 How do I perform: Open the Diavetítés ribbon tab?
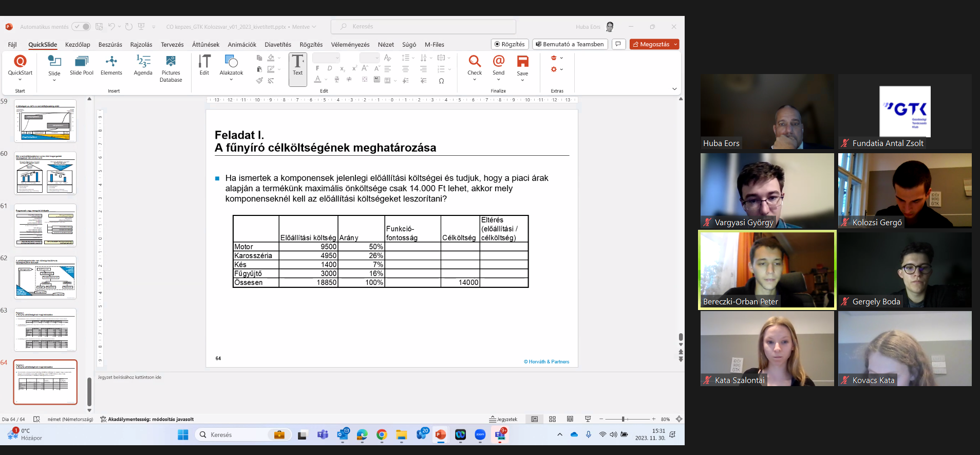pyautogui.click(x=278, y=45)
